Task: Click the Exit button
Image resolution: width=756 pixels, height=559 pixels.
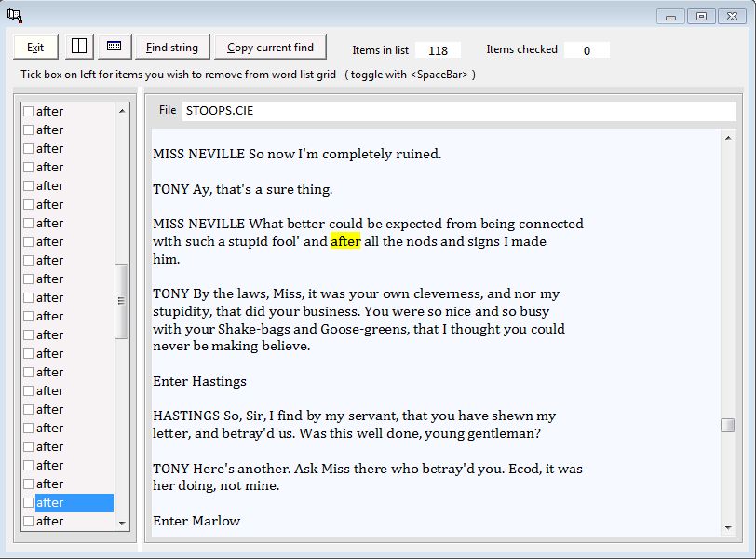Action: click(x=35, y=48)
